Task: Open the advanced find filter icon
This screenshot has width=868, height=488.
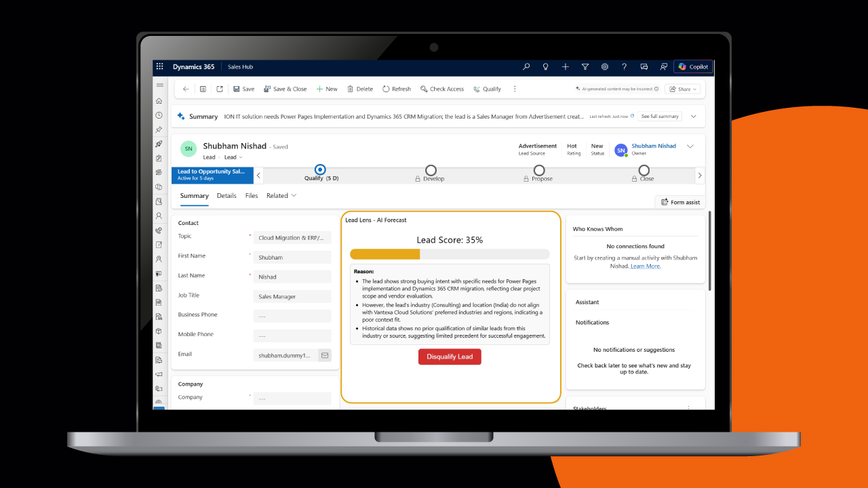Action: point(585,67)
